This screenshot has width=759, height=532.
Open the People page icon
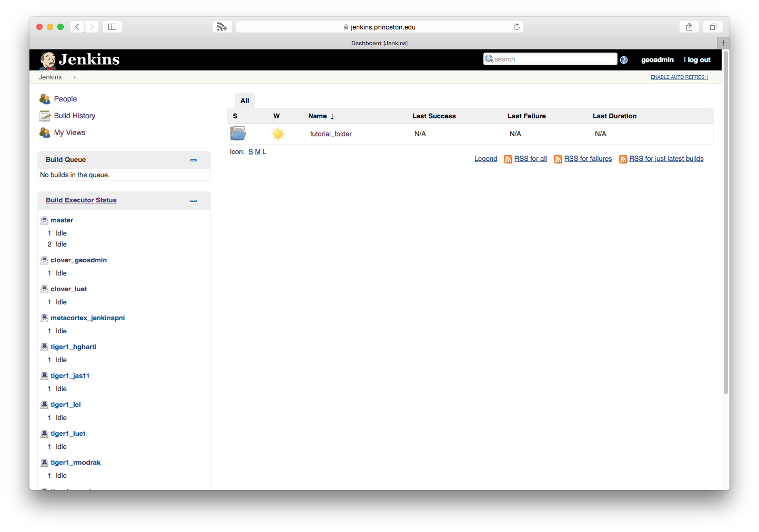coord(45,99)
